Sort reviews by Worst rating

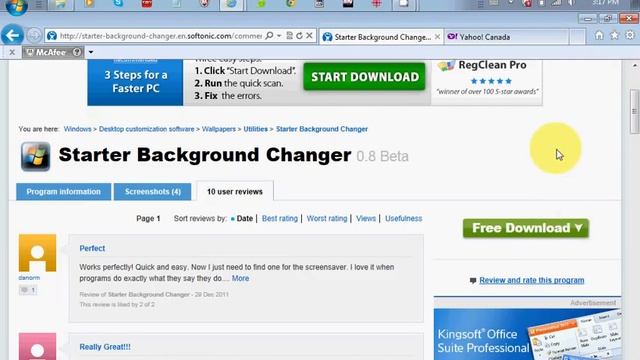point(327,218)
